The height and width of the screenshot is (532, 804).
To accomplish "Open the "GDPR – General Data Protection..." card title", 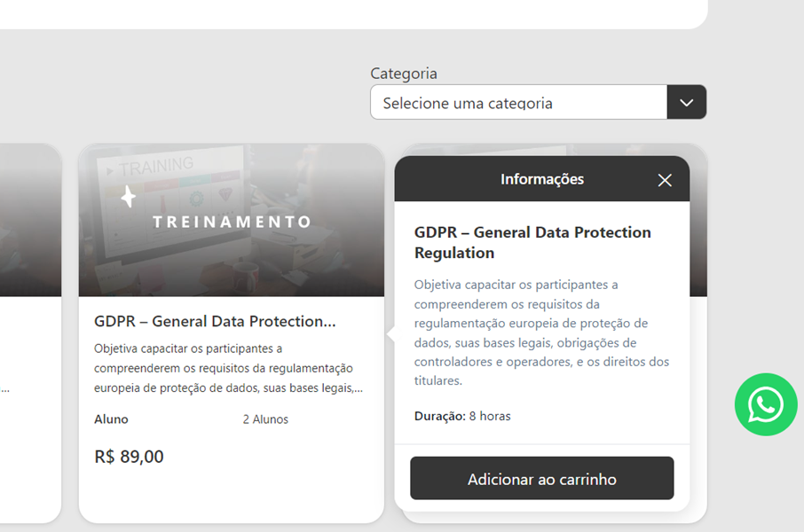I will click(215, 321).
